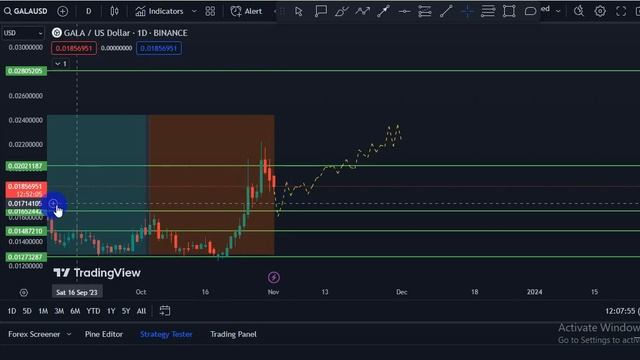Open the Indicators dialog
Screen dimensions: 640x360
[x=159, y=11]
